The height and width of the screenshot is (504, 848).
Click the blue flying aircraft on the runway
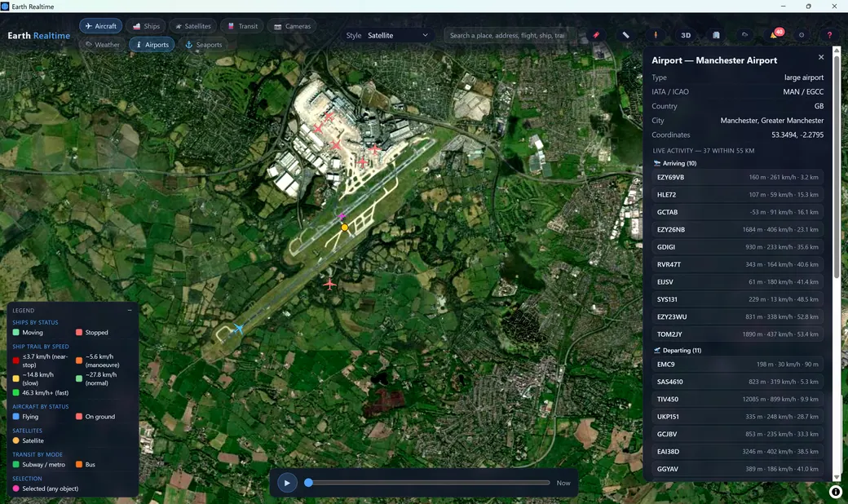click(238, 328)
